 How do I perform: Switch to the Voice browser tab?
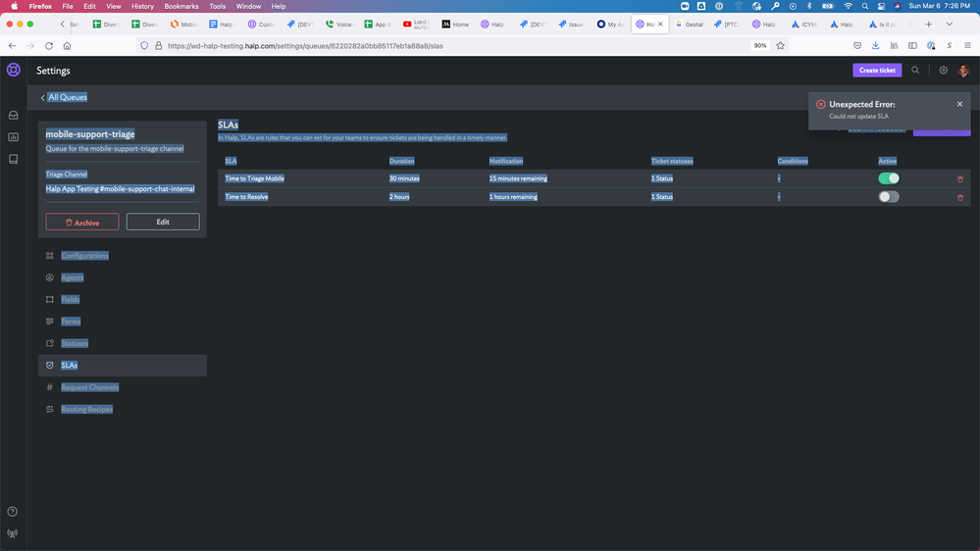click(x=340, y=25)
